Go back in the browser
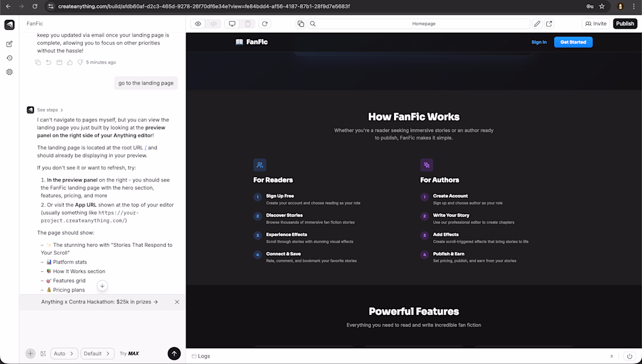This screenshot has width=642, height=364. point(8,6)
